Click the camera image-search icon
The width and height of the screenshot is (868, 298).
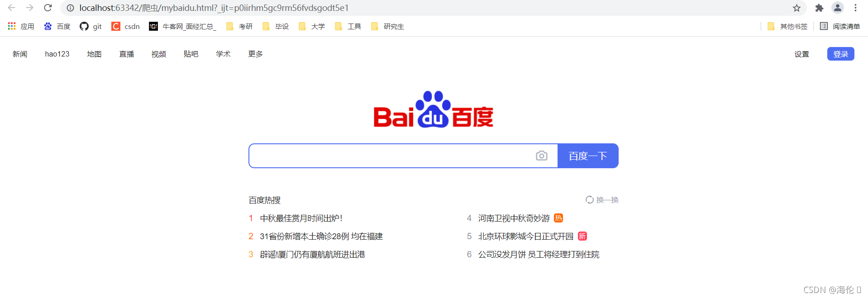(x=541, y=156)
